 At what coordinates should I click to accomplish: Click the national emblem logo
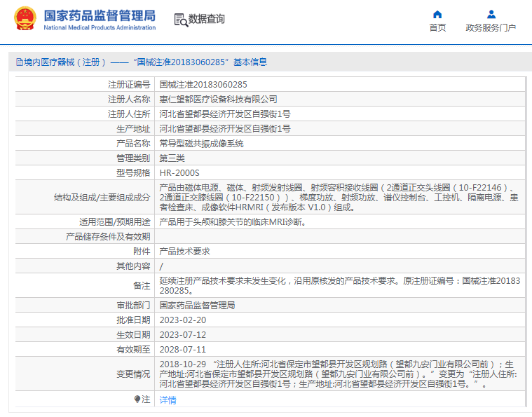[25, 18]
